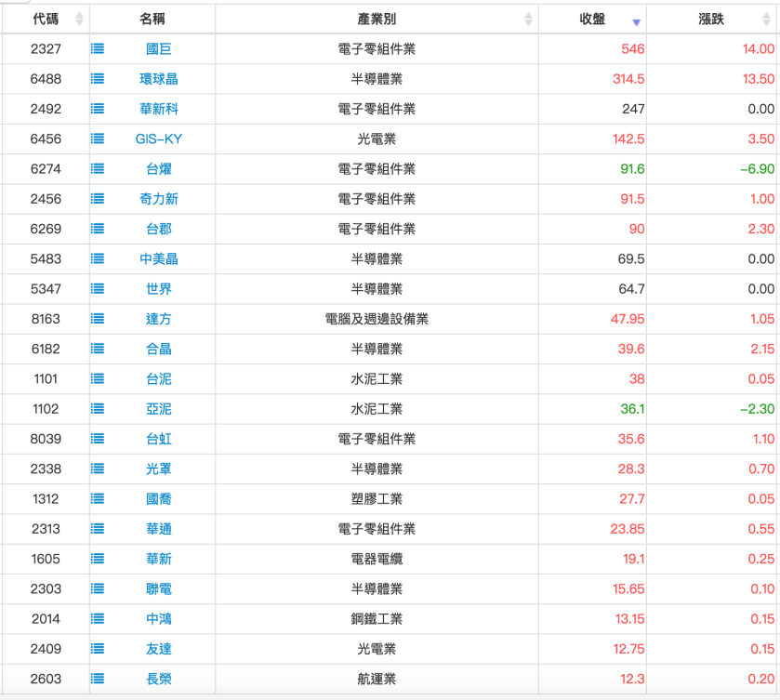Viewport: 780px width, 700px height.
Task: Click the 華通 stock name link
Action: coord(159,529)
